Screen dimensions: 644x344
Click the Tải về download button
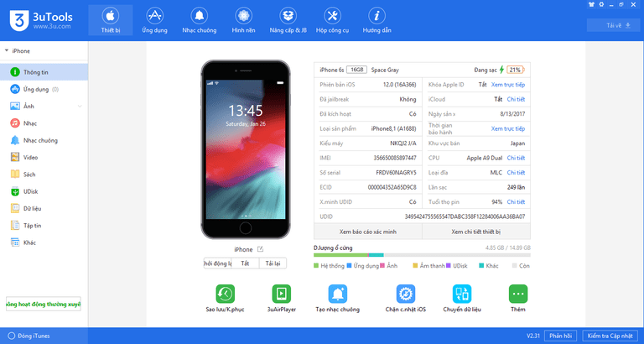613,25
